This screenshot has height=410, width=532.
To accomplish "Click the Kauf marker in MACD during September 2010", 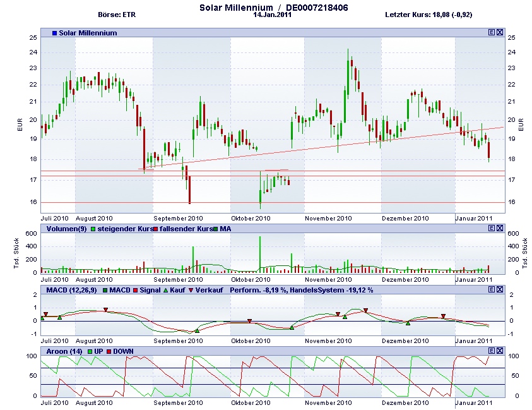I will tap(197, 330).
